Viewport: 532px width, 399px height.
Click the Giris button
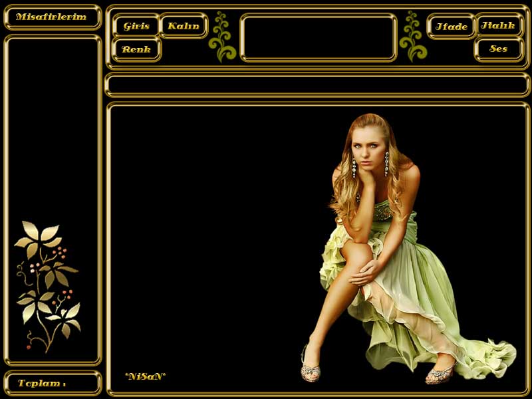(136, 26)
